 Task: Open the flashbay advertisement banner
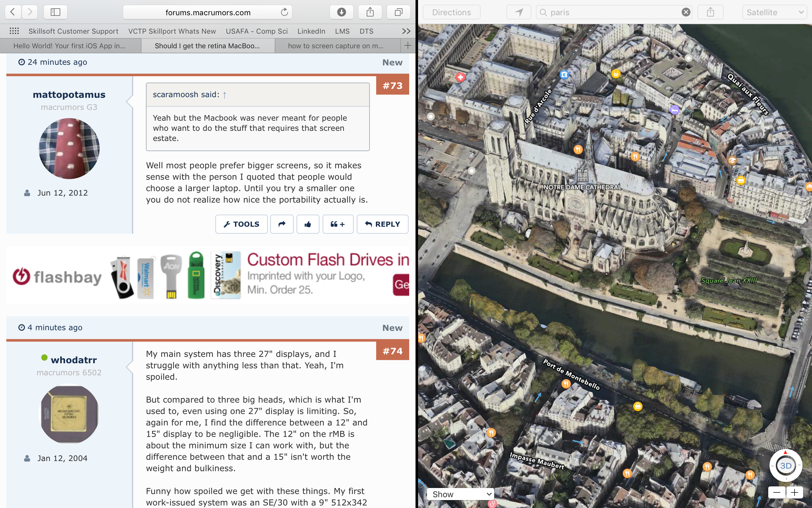click(x=208, y=275)
